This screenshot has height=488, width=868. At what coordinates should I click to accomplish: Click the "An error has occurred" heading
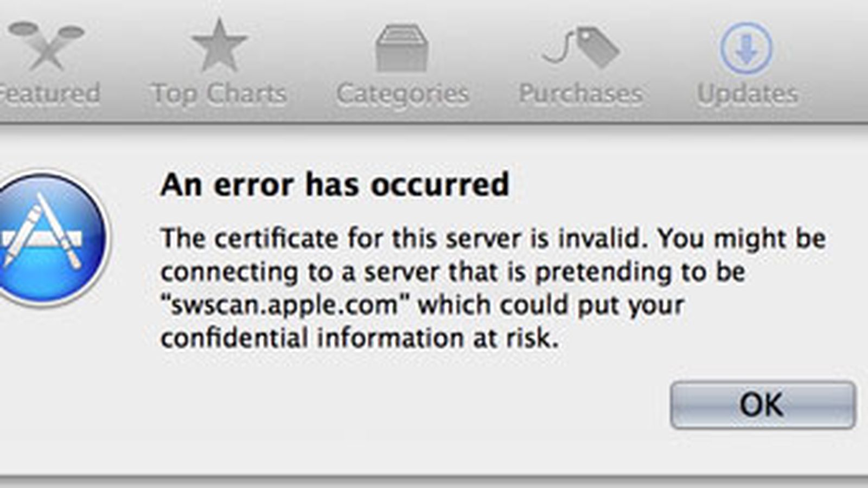[x=335, y=184]
